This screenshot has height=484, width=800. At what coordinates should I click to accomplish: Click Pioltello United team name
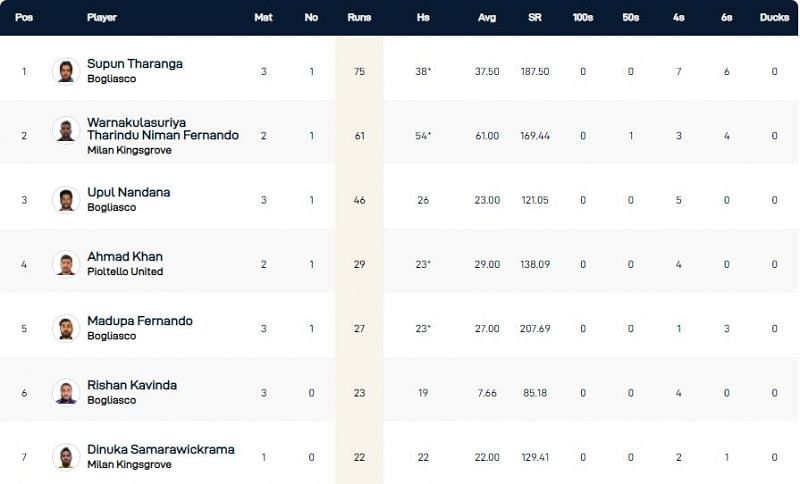tap(125, 272)
